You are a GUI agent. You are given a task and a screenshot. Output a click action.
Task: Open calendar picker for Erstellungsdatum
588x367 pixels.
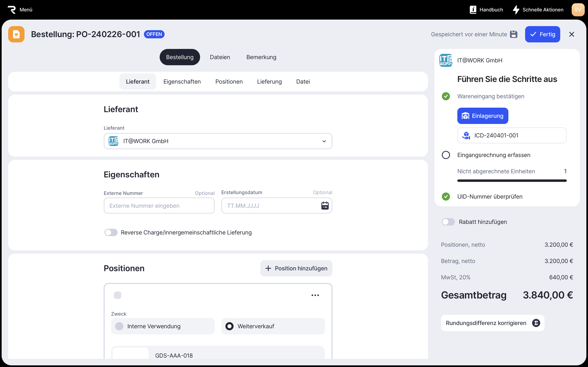coord(325,206)
